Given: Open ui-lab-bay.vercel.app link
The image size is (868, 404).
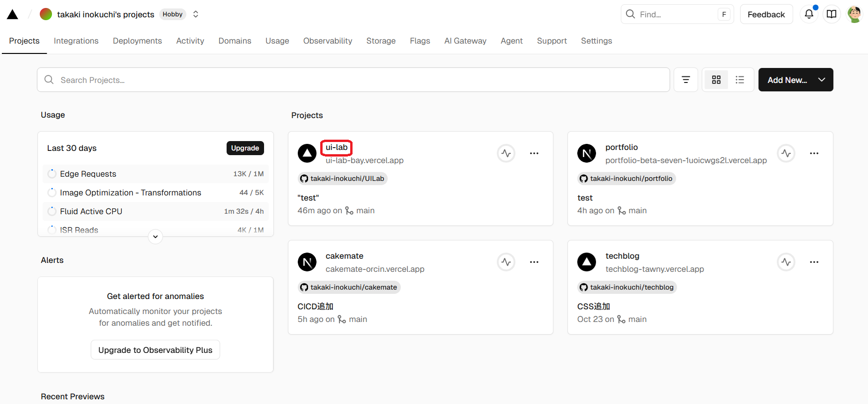Looking at the screenshot, I should click(x=365, y=160).
